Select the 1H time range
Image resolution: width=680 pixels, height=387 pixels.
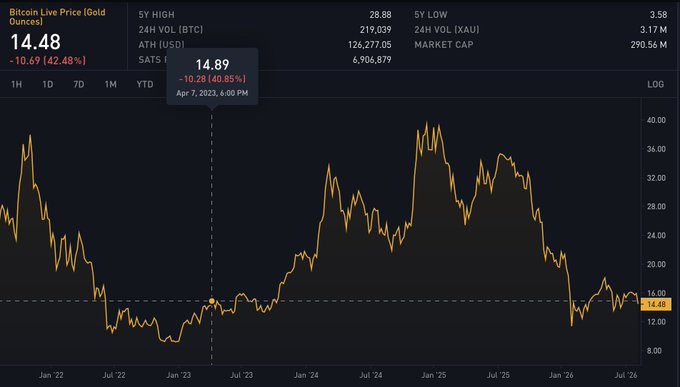(16, 84)
